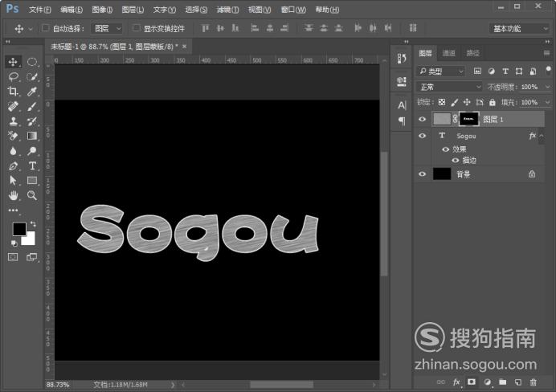Select the Crop tool

(x=13, y=92)
